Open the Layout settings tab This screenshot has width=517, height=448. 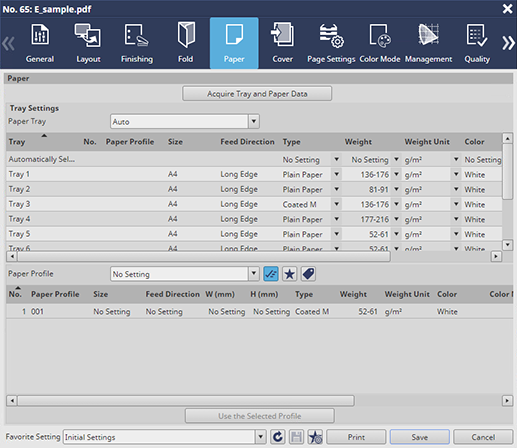point(88,43)
